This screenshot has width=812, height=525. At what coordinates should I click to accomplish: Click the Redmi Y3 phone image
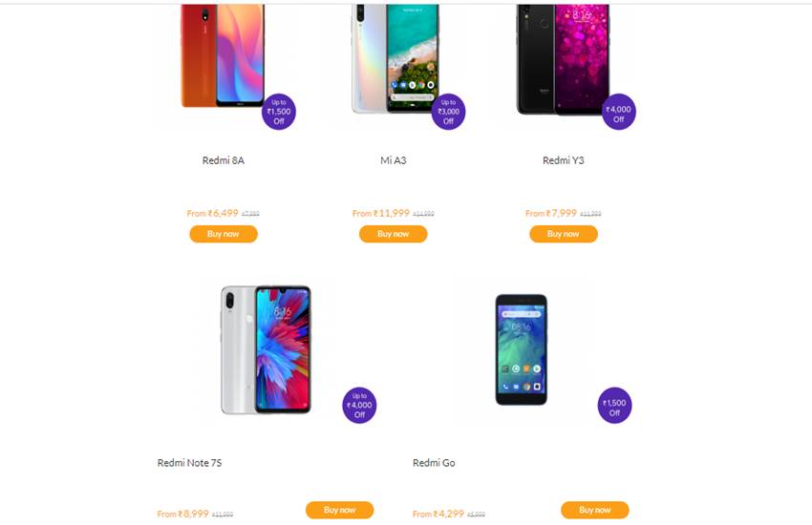pyautogui.click(x=563, y=59)
